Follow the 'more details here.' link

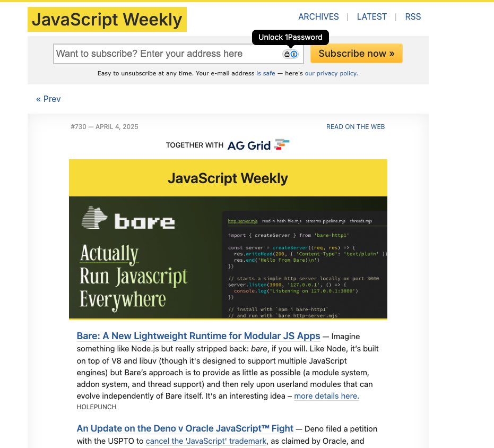[x=326, y=396]
